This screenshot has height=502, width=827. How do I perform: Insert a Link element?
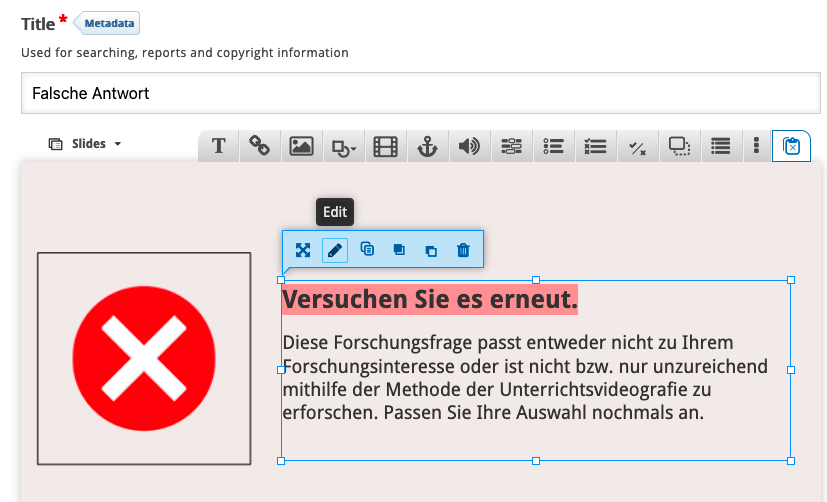[259, 146]
